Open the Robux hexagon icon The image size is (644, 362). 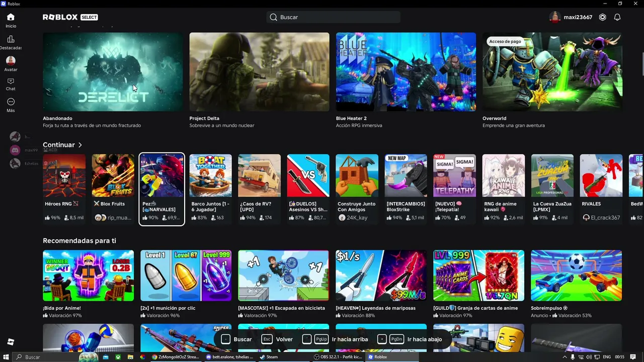(x=603, y=17)
